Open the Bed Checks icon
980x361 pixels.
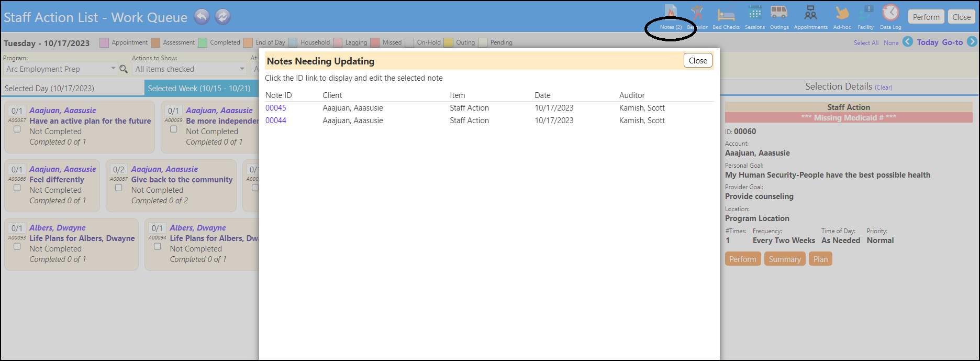(726, 17)
